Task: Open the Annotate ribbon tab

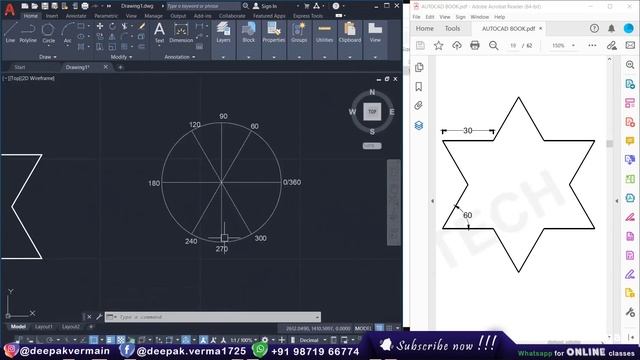Action: coord(76,16)
